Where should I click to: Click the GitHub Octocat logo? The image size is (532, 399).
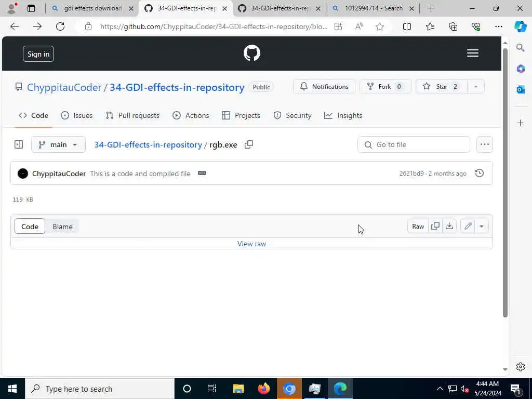tap(252, 54)
